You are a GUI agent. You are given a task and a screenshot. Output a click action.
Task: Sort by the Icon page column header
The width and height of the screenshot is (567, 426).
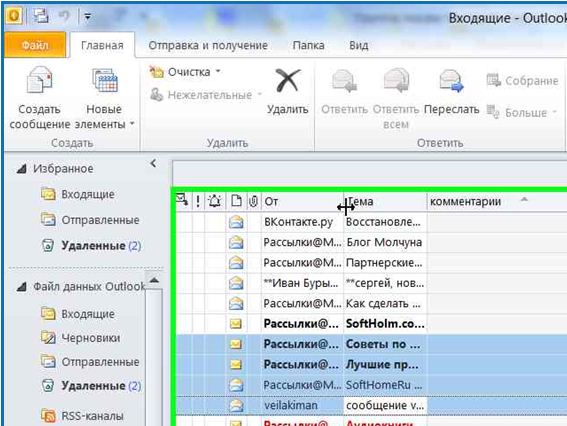click(236, 201)
